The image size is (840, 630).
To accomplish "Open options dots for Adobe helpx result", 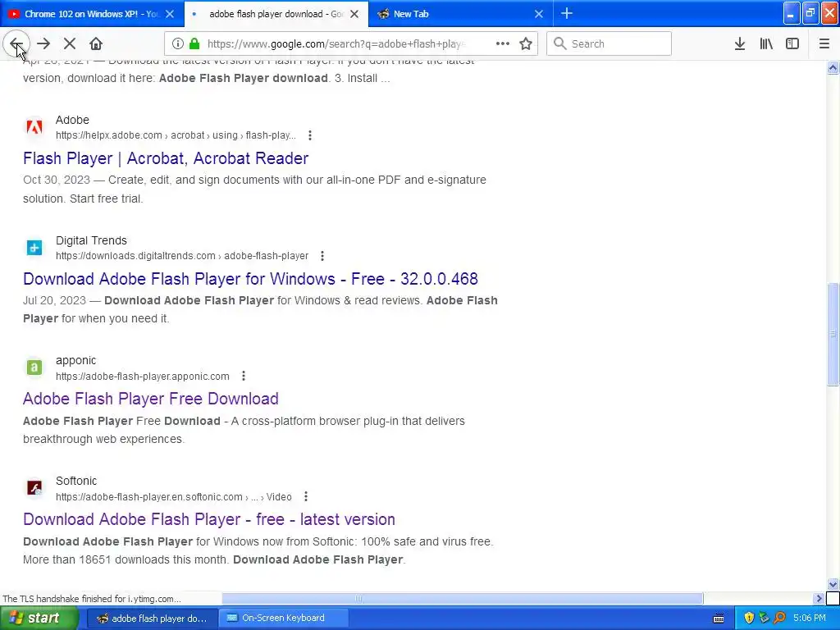I will tap(309, 135).
